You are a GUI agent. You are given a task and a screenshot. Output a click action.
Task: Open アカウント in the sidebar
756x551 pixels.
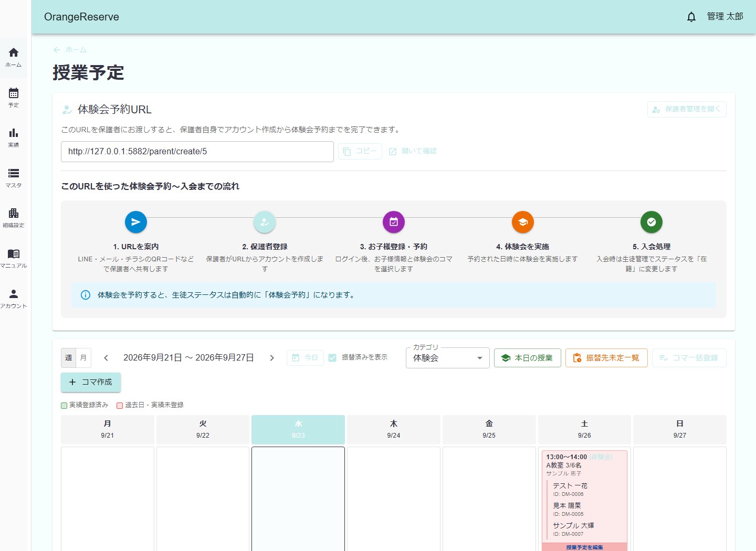(x=14, y=299)
